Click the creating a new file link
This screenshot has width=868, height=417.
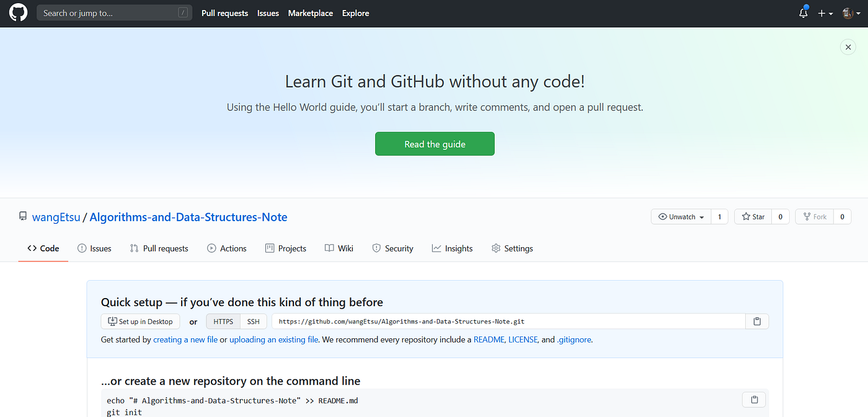tap(185, 340)
